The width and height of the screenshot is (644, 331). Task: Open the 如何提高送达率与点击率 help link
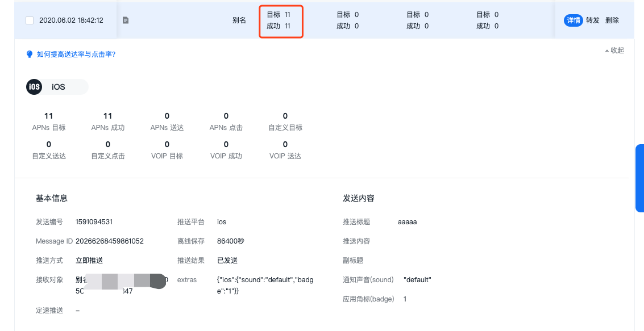76,55
